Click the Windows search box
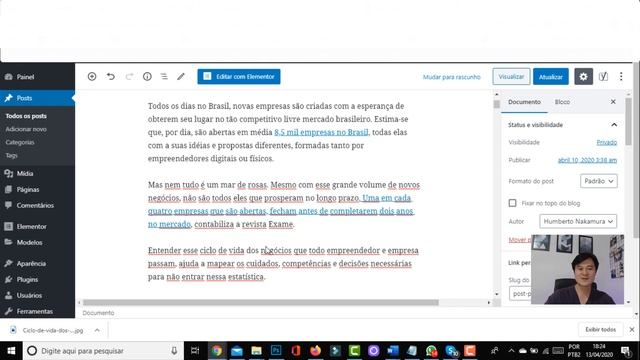 (103, 351)
